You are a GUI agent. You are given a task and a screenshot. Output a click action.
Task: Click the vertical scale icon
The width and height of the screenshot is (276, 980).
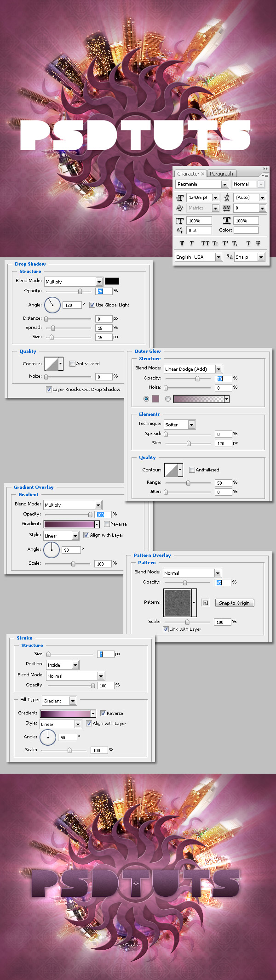180,221
